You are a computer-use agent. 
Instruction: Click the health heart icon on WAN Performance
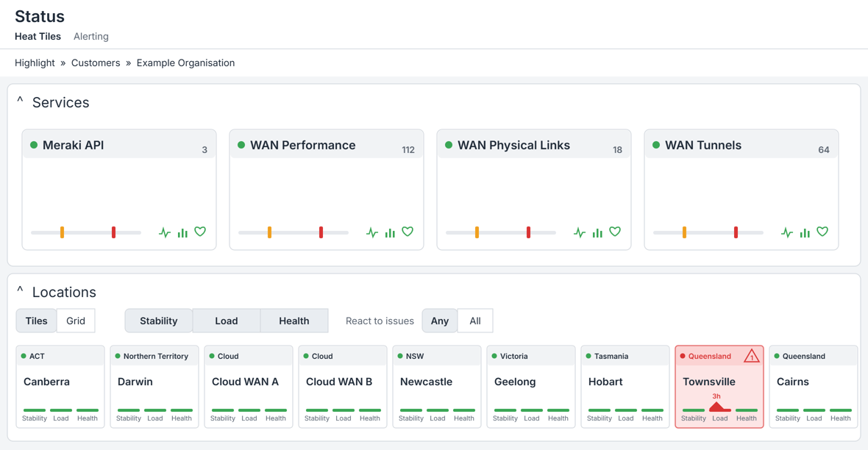click(408, 232)
